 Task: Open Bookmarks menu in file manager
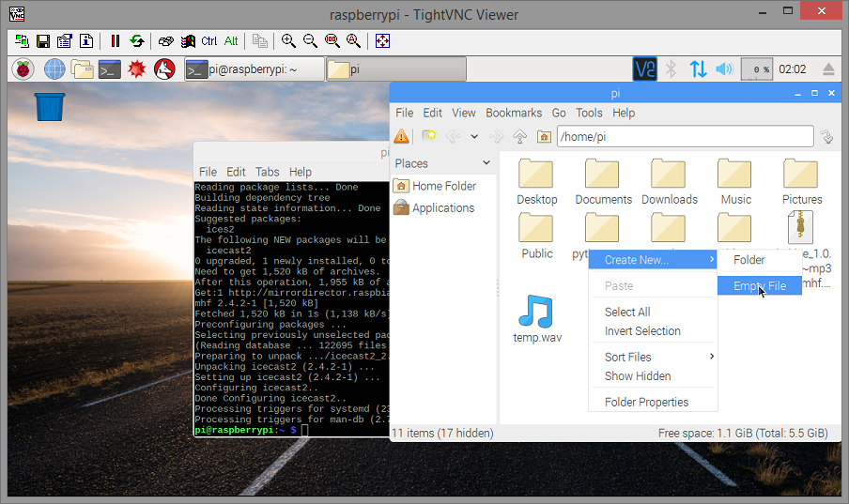[x=514, y=113]
